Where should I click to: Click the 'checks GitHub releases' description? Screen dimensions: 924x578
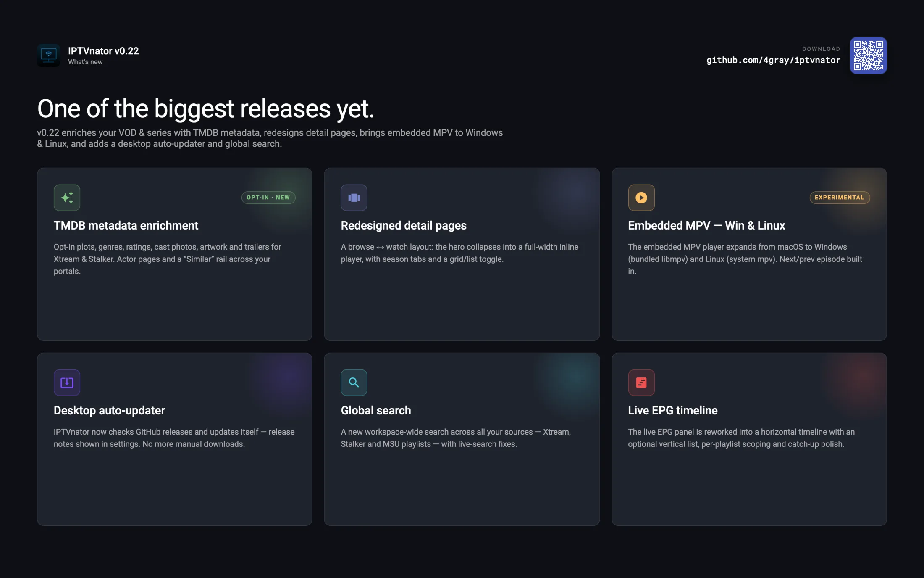174,438
